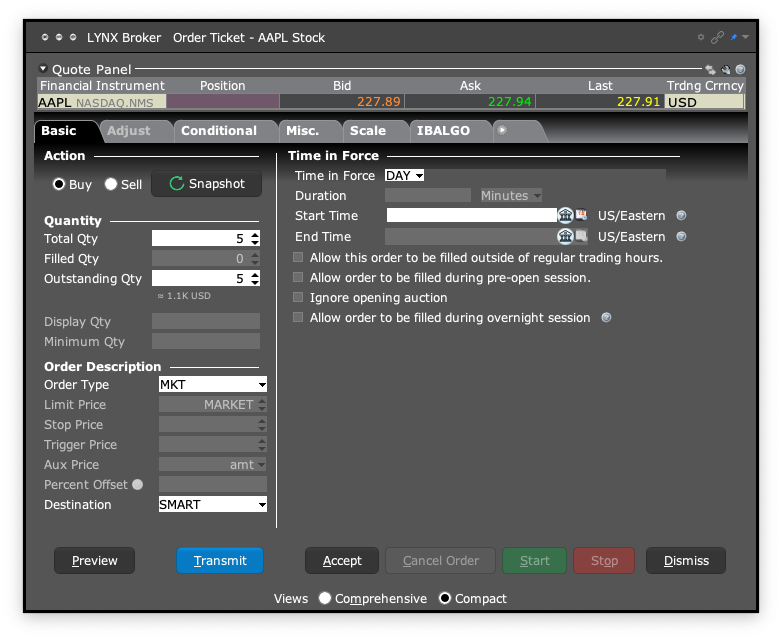Click the Start Time timezone help icon
782x640 pixels.
pos(681,216)
